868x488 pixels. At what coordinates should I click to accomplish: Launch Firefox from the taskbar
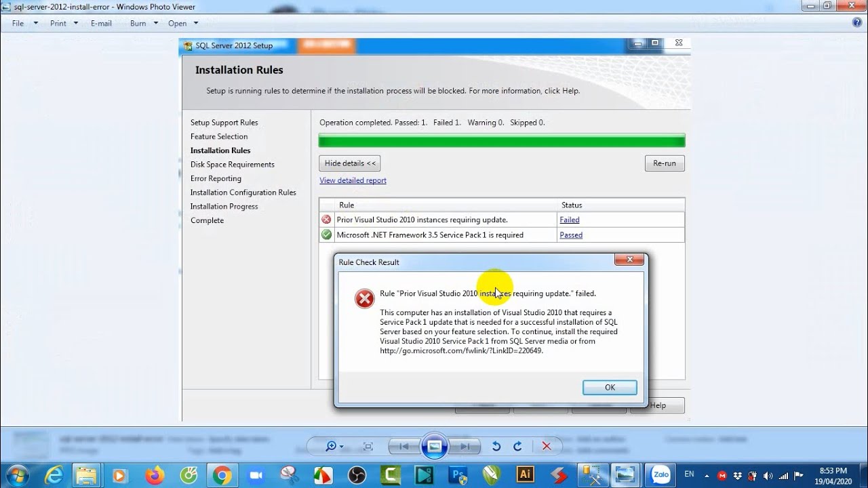[154, 475]
